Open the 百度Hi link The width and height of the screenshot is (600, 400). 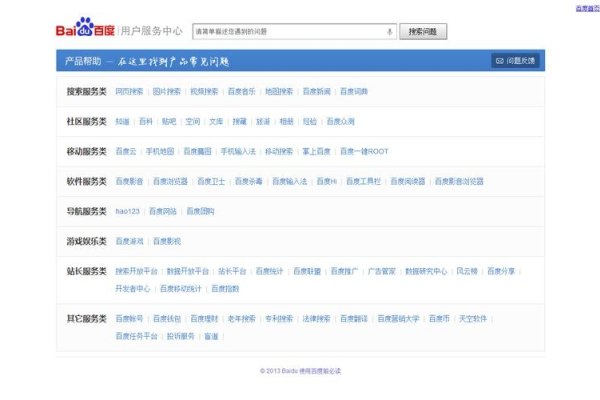(x=327, y=181)
